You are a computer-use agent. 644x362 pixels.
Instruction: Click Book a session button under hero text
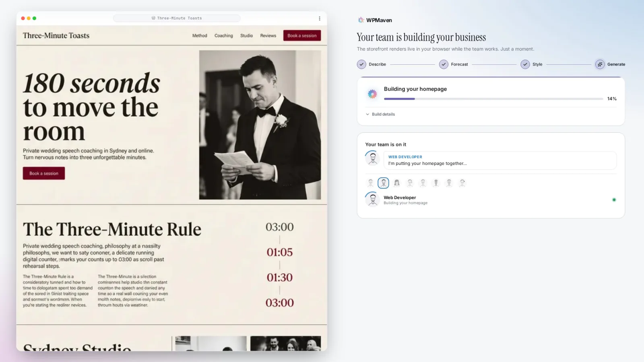[44, 173]
